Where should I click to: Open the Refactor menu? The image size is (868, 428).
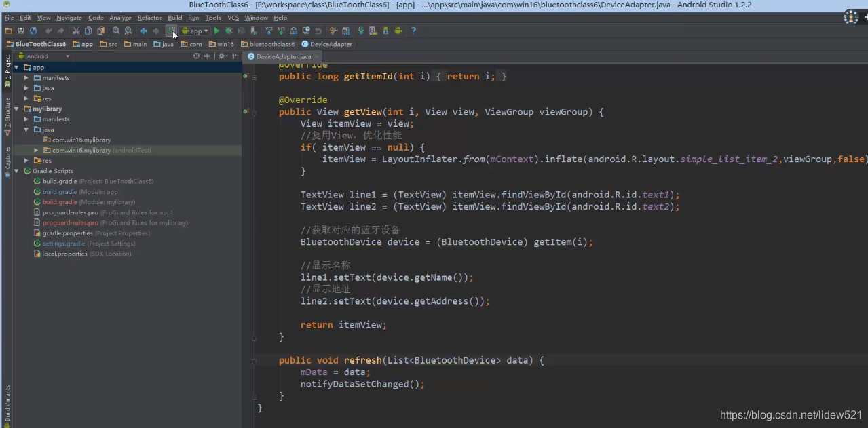point(150,18)
